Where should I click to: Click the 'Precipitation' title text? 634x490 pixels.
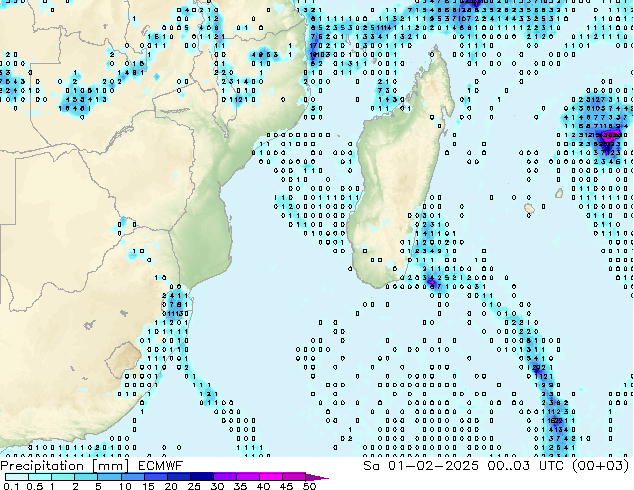tap(42, 466)
